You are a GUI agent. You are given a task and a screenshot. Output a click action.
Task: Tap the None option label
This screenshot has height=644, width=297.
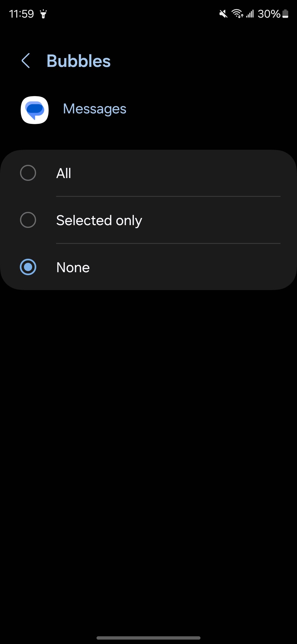coord(73,268)
